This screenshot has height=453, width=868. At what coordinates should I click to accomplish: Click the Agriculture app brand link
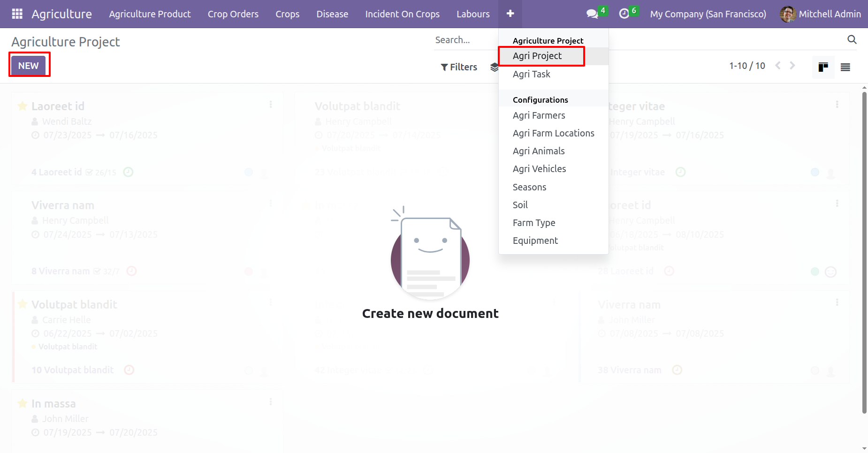click(x=61, y=14)
